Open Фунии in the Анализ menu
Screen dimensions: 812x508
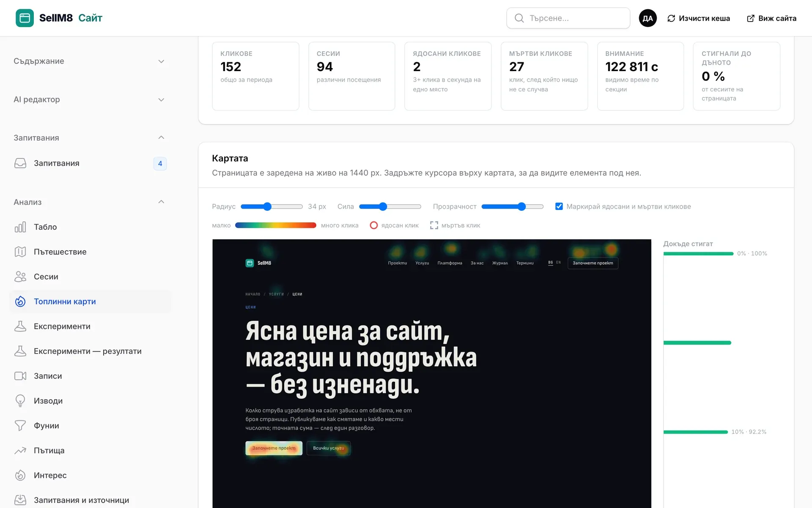90,425
